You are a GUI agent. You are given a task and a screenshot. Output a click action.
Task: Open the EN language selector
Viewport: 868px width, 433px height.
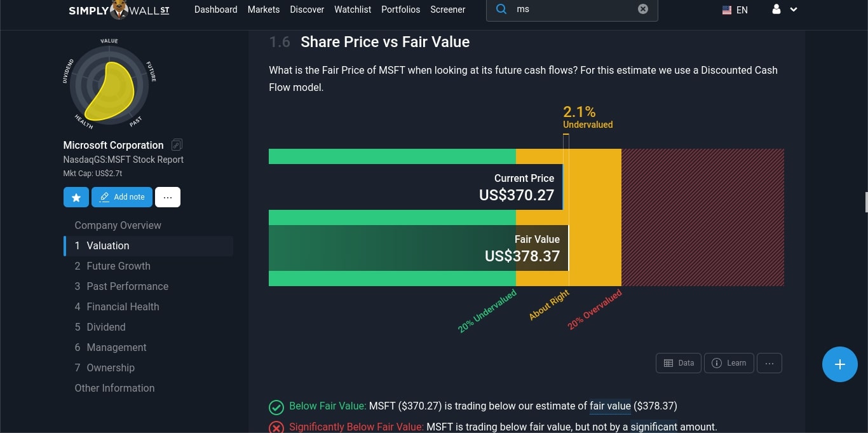click(x=741, y=10)
